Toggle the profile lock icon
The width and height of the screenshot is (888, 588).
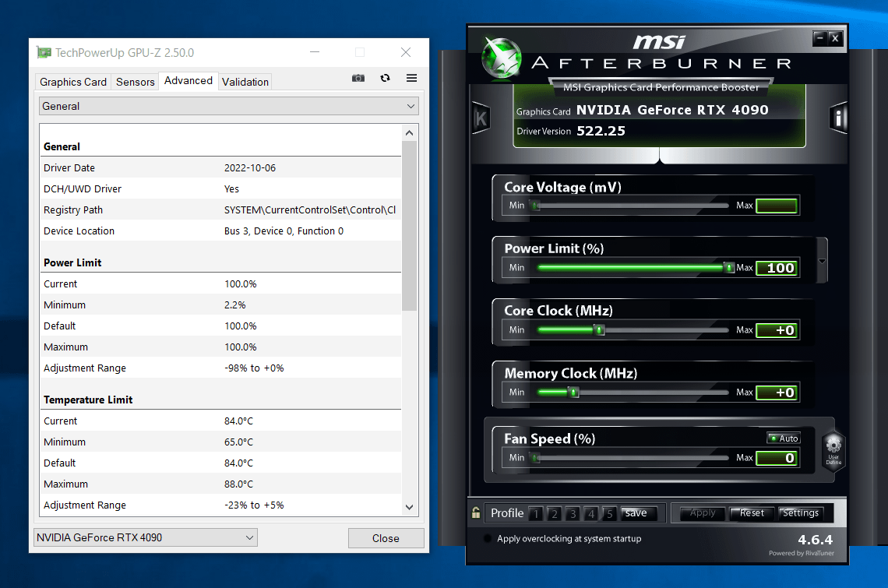(x=476, y=512)
